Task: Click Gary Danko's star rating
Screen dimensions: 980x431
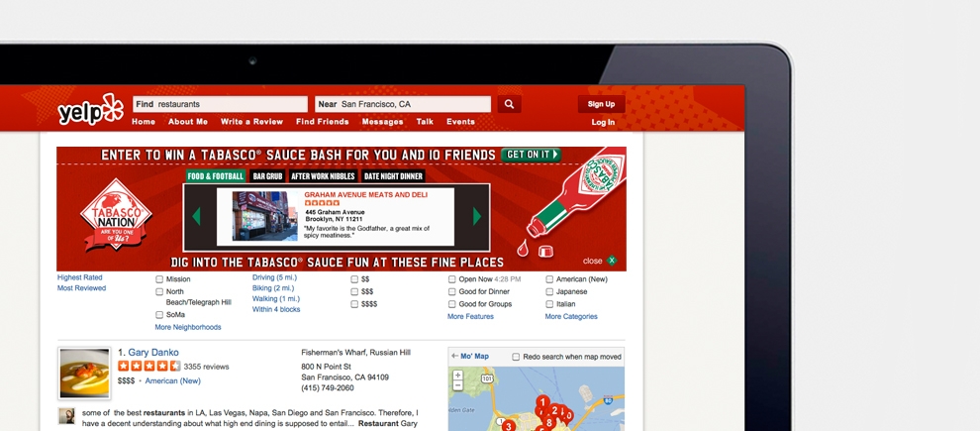Action: click(x=148, y=366)
